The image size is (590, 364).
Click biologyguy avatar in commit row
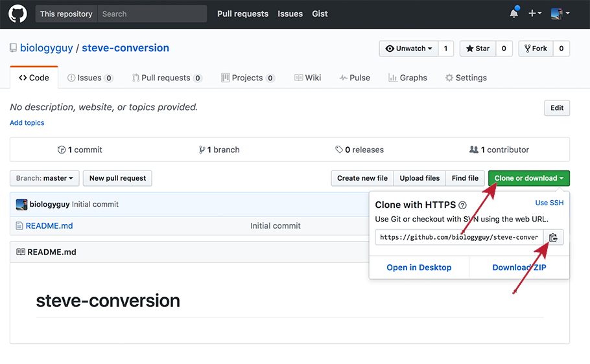tap(21, 204)
